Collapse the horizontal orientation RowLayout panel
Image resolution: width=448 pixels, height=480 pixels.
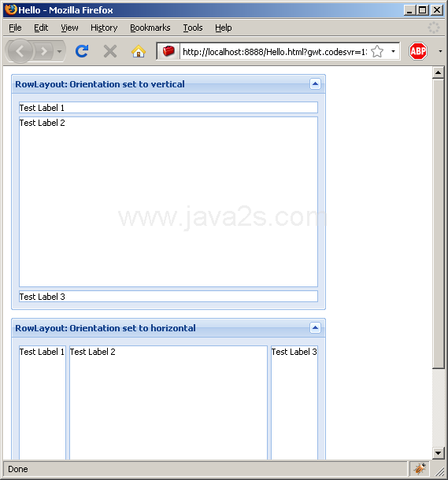315,328
